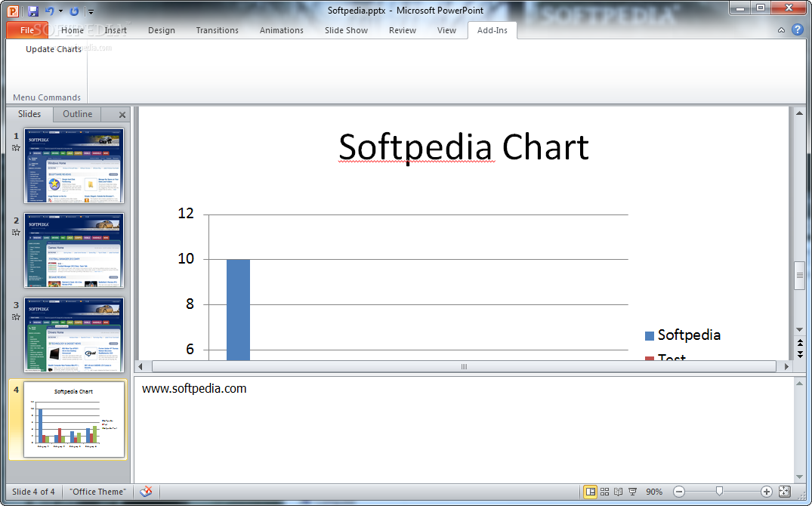
Task: Click notes pane scroll down arrow
Action: point(799,477)
